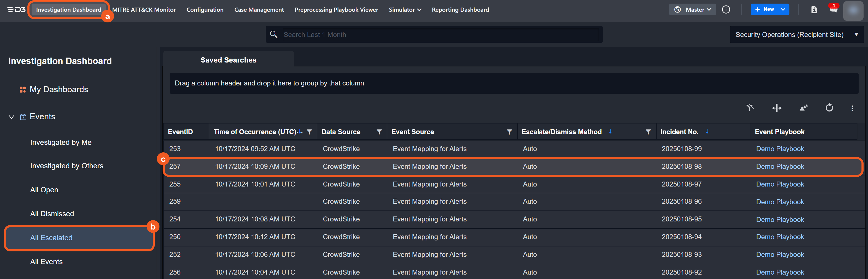Screen dimensions: 868x279
Task: Open the document info icon in top bar
Action: [814, 9]
